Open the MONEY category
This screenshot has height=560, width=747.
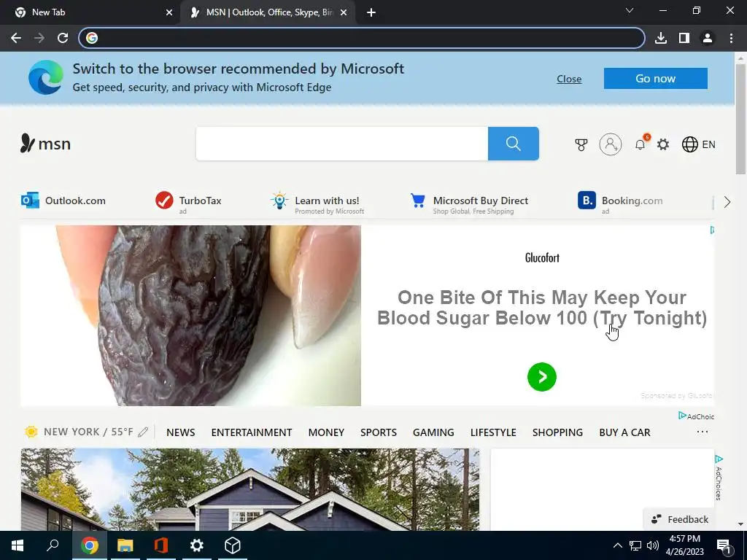(326, 432)
